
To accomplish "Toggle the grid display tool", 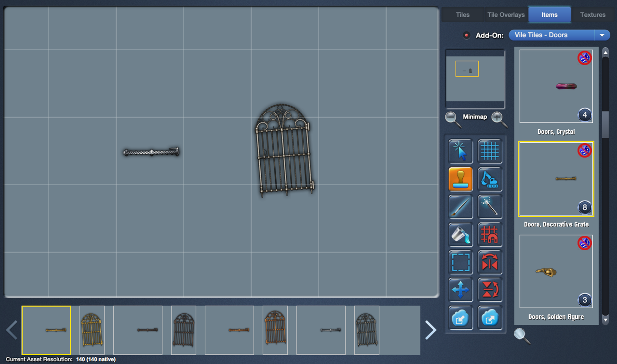I will (x=490, y=151).
